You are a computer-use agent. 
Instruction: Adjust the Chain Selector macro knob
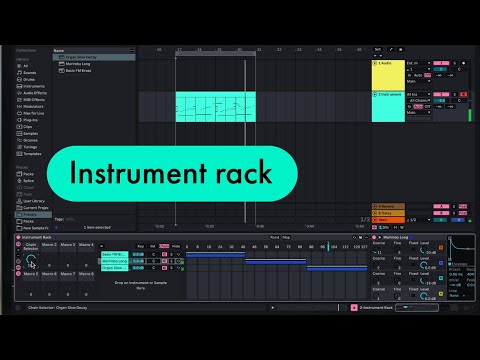coord(31,260)
